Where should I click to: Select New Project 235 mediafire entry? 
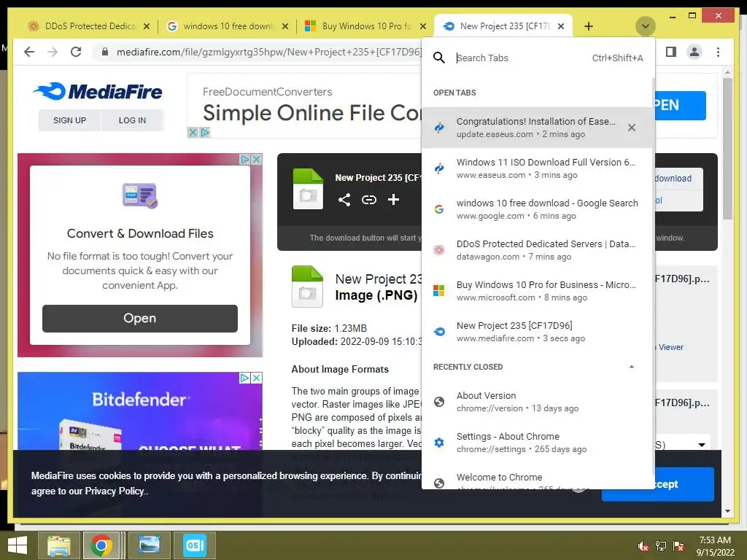point(537,332)
